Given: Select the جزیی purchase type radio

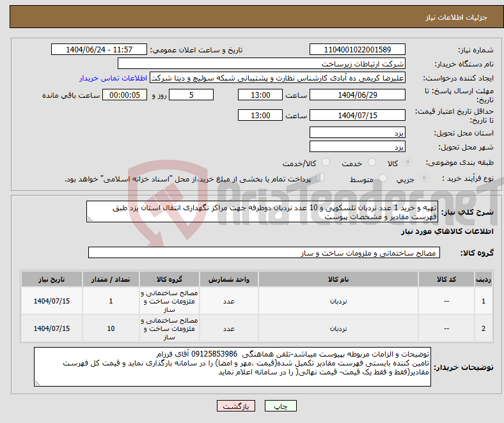Looking at the screenshot, I should point(424,178).
